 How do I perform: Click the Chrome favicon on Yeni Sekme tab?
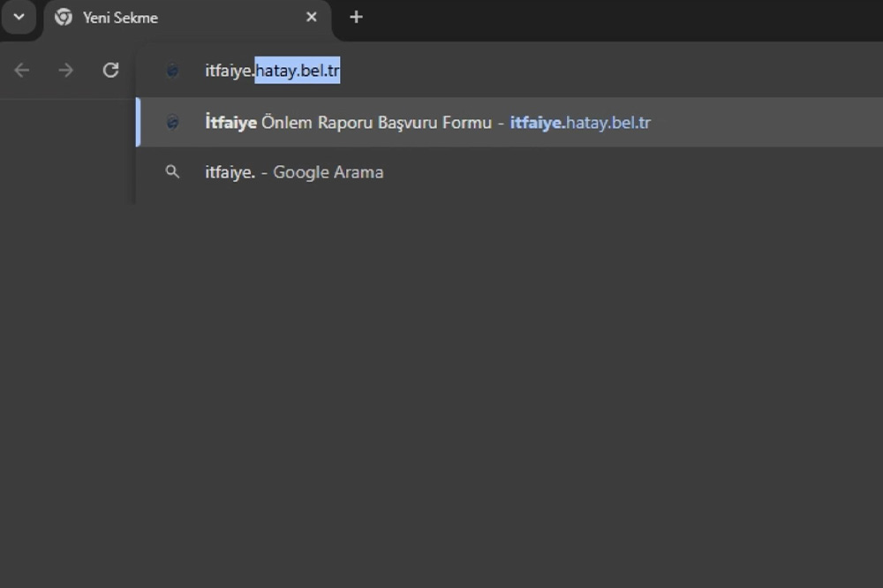point(63,17)
